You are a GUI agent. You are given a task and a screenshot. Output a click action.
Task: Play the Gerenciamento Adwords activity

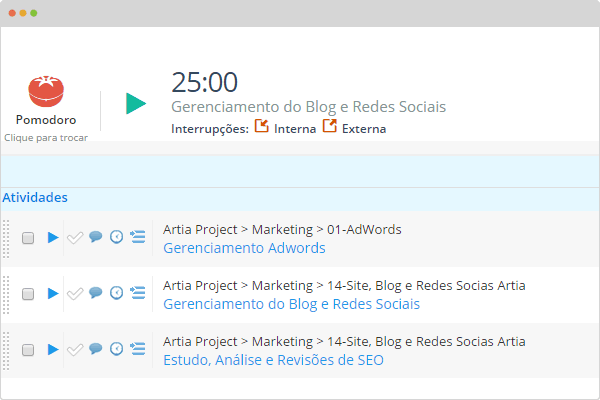[53, 238]
